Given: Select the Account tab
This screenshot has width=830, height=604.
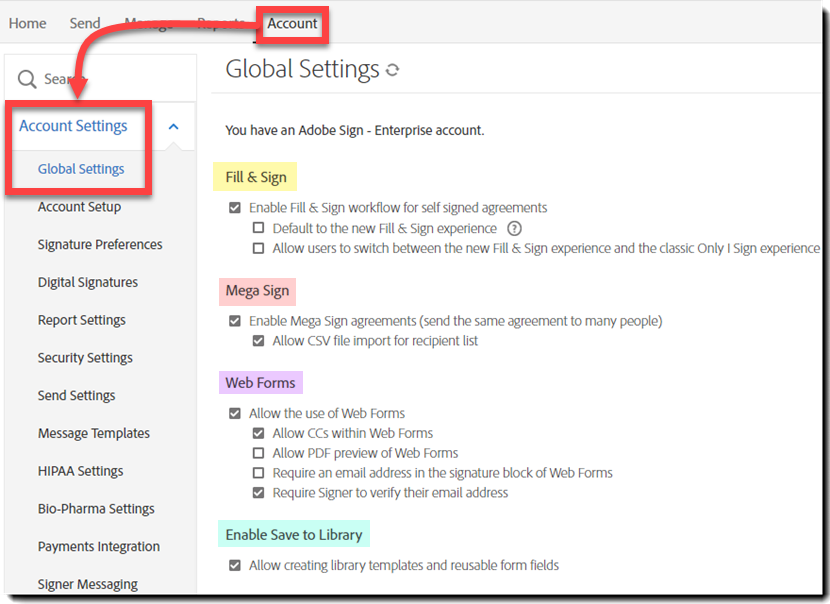Looking at the screenshot, I should (292, 23).
